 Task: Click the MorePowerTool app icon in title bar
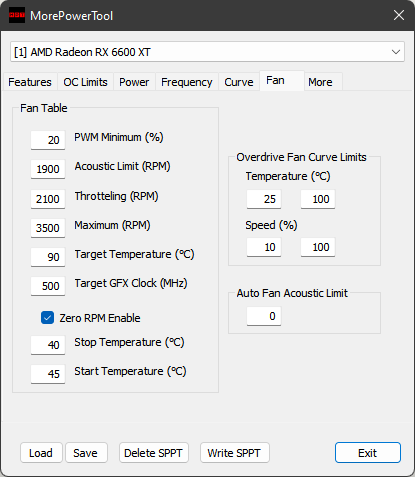pos(17,15)
